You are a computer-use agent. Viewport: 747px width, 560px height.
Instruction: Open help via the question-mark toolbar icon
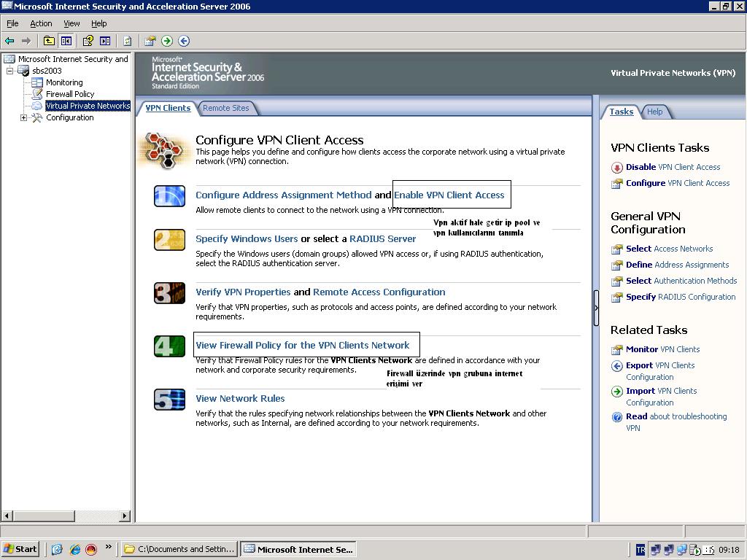[88, 41]
